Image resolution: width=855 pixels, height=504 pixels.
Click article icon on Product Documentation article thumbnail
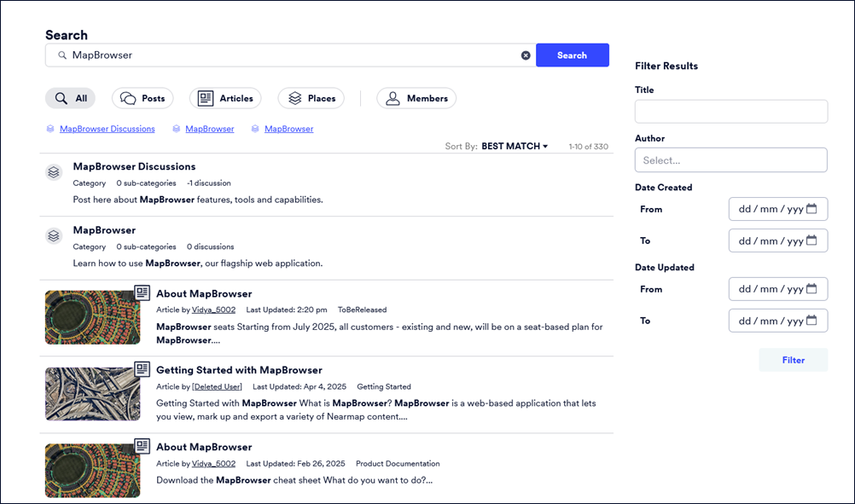click(142, 446)
